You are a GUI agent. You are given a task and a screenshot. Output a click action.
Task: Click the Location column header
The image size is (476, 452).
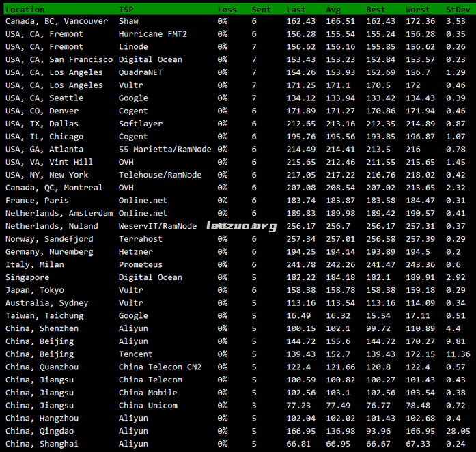coord(25,10)
